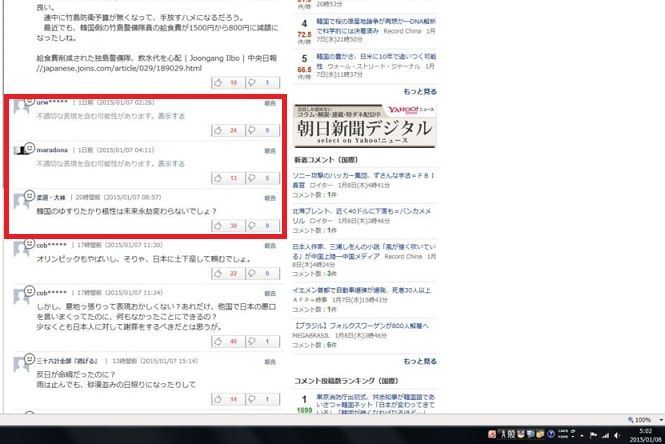Screen dimensions: 665x444
Task: Like cob***** comment posted at 11:34
Action: pyautogui.click(x=228, y=341)
